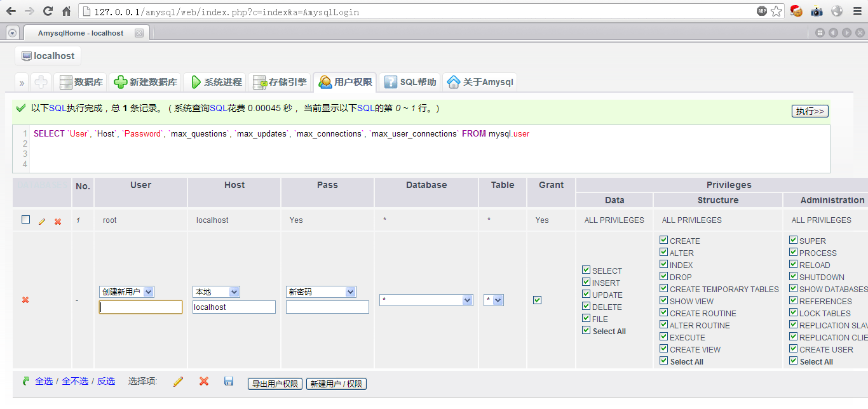Click the 全选 link

tap(44, 381)
